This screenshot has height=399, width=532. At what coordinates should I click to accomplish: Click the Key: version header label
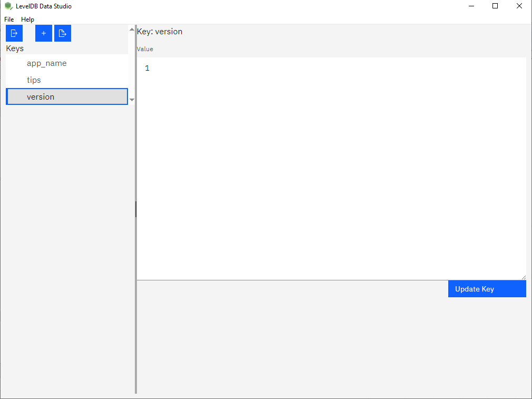tap(160, 31)
